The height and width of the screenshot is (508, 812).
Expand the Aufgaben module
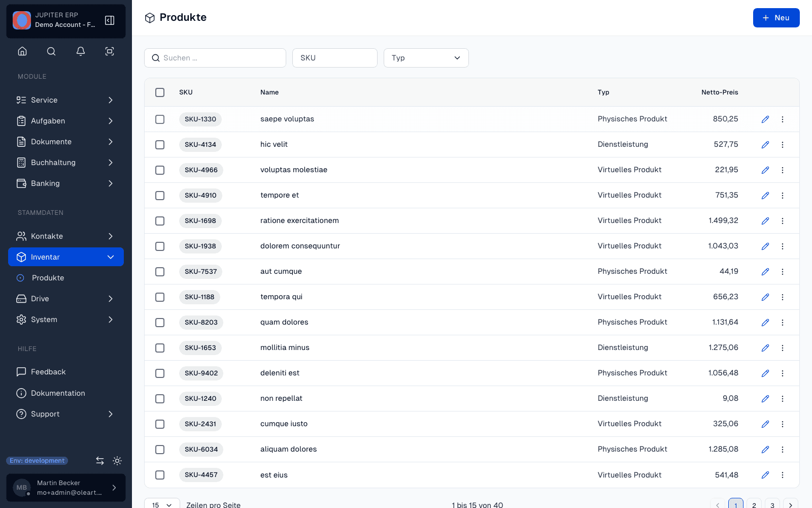[66, 121]
